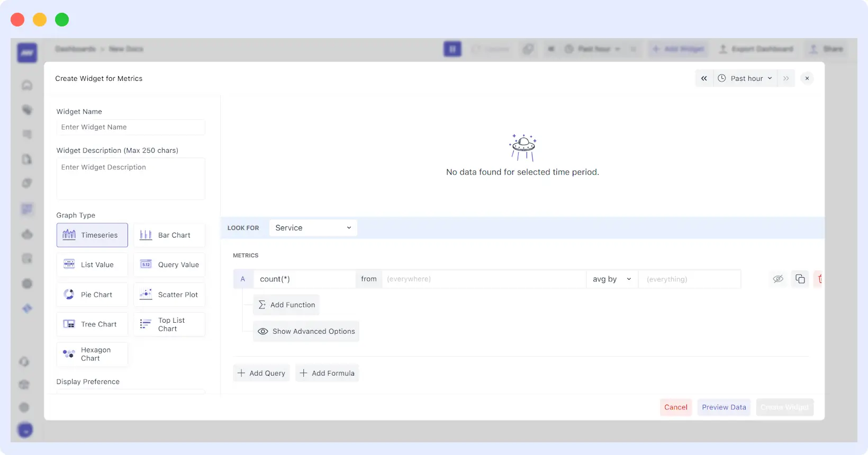868x455 pixels.
Task: Select the Timeseries graph type
Action: click(x=92, y=235)
